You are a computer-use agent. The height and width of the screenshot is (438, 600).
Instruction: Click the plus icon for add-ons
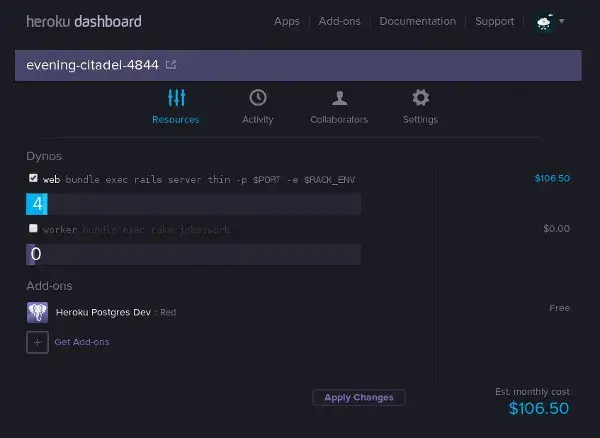click(37, 342)
